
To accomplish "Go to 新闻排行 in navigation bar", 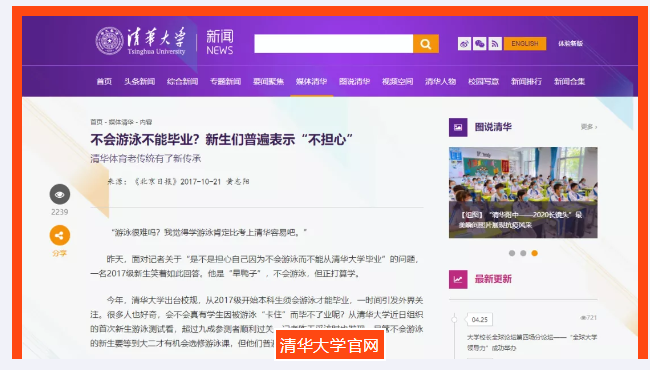I will click(526, 82).
